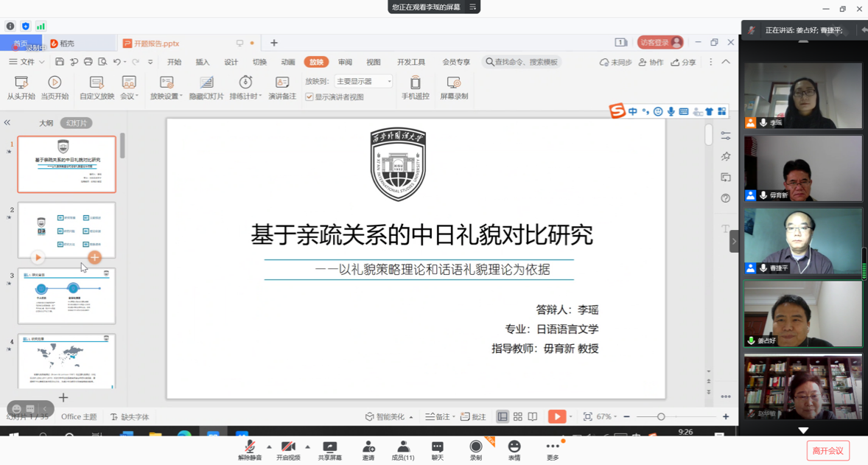Viewport: 868px width, 465px height.
Task: Switch to 插入 ribbon tab
Action: [203, 63]
